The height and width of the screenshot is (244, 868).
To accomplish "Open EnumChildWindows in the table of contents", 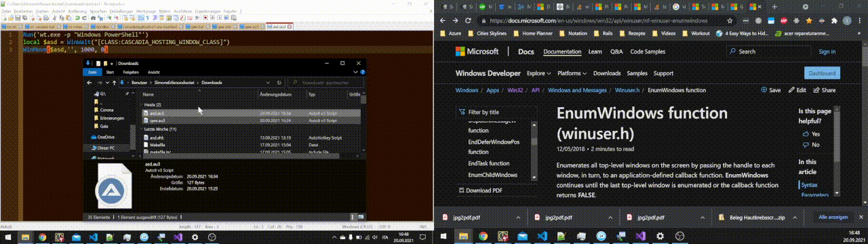I will [x=492, y=175].
